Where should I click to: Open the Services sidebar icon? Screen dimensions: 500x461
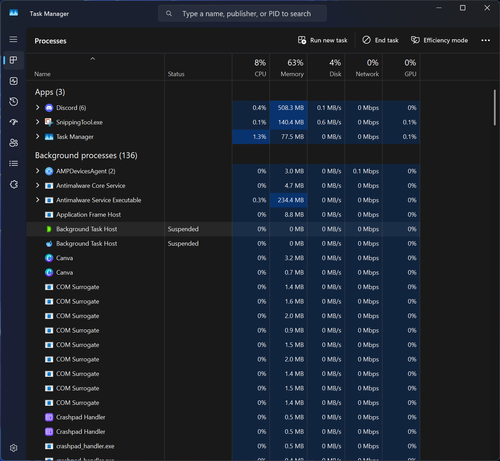point(13,184)
